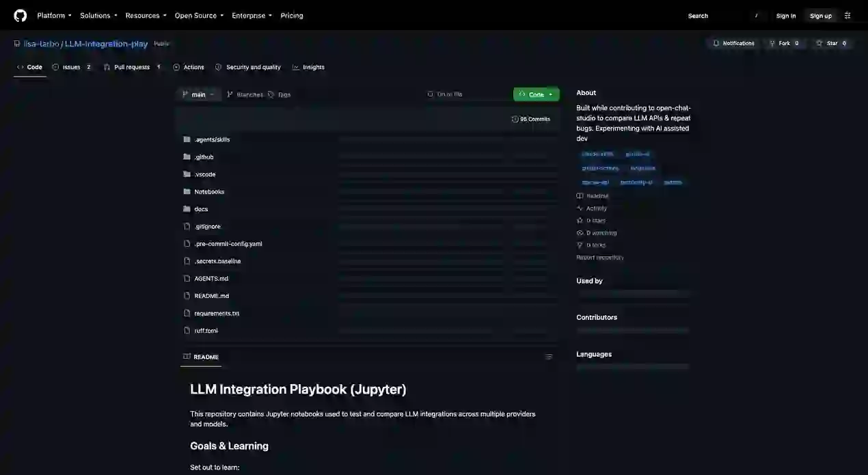Screen dimensions: 868x475
Task: Open .pre-commit-config.yaml file name
Action: [228, 244]
